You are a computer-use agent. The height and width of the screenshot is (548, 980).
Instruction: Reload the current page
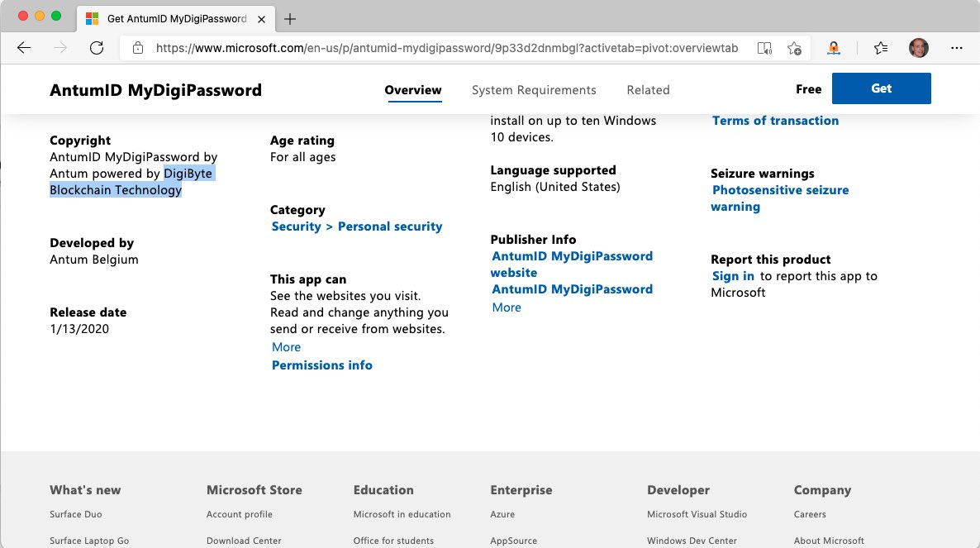[x=96, y=48]
